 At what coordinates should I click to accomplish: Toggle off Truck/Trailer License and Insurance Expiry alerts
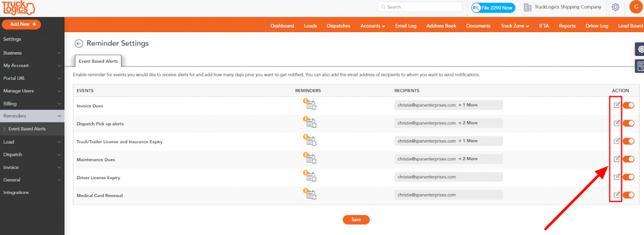pyautogui.click(x=628, y=141)
